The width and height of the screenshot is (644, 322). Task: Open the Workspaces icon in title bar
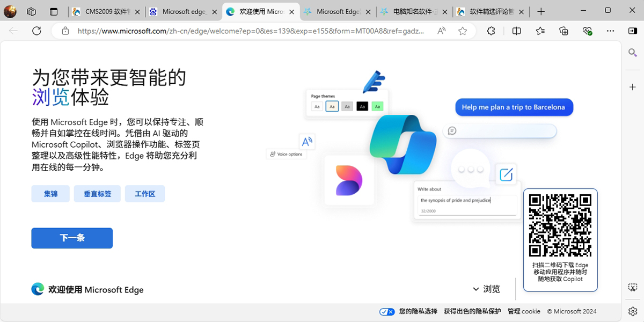click(31, 11)
